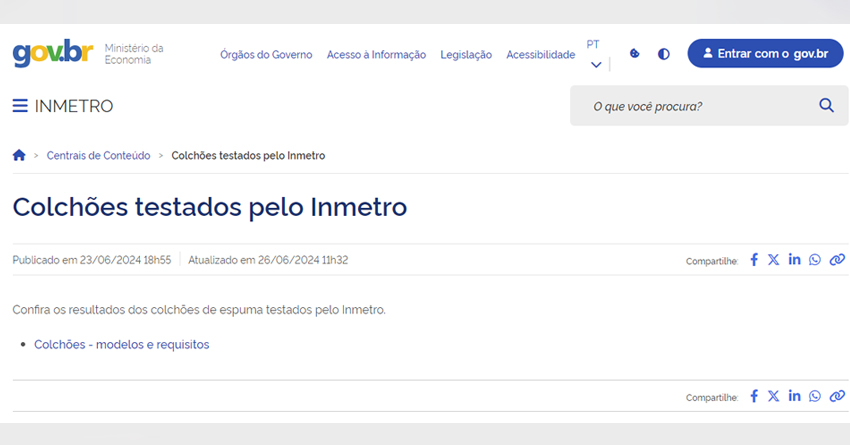This screenshot has width=850, height=445.
Task: Click 'Ministério da Economia' label
Action: (x=134, y=54)
